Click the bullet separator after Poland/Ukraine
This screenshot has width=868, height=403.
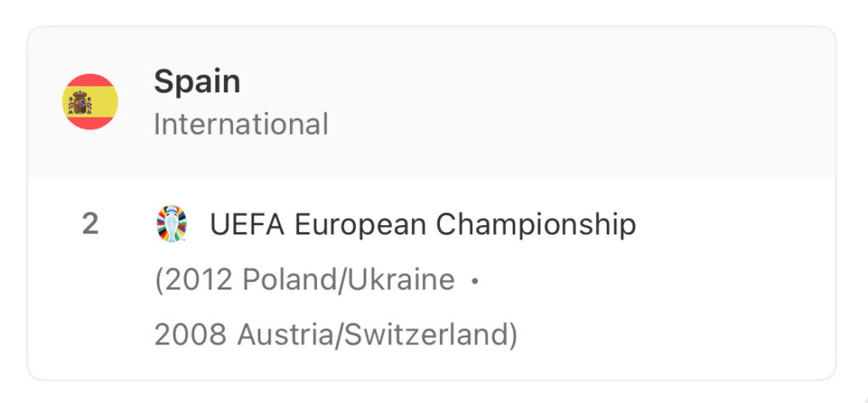(475, 281)
